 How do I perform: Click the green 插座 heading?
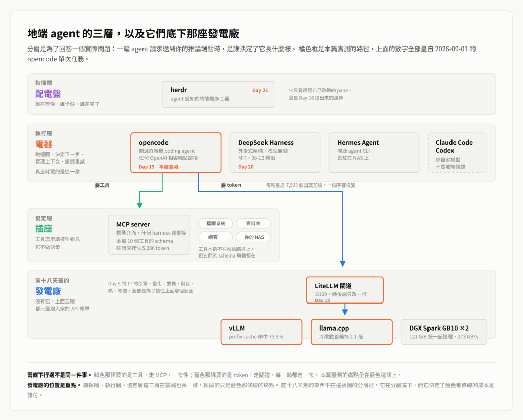coord(44,229)
